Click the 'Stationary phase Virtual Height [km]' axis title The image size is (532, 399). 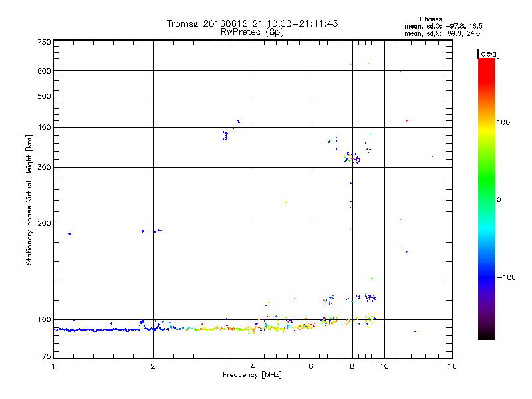click(29, 199)
